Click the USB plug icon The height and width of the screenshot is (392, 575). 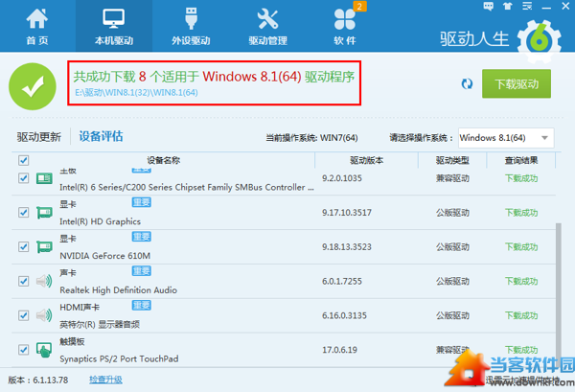(191, 18)
